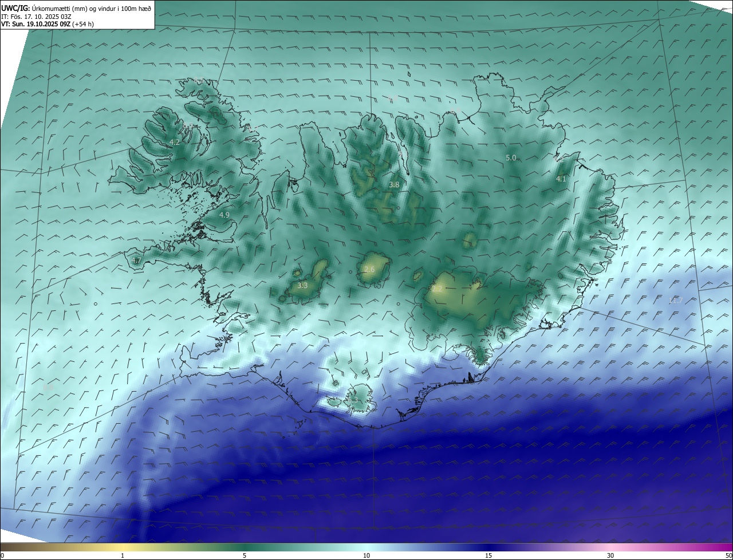Click the 4.1 value label in east Iceland
The image size is (733, 560).
click(561, 179)
